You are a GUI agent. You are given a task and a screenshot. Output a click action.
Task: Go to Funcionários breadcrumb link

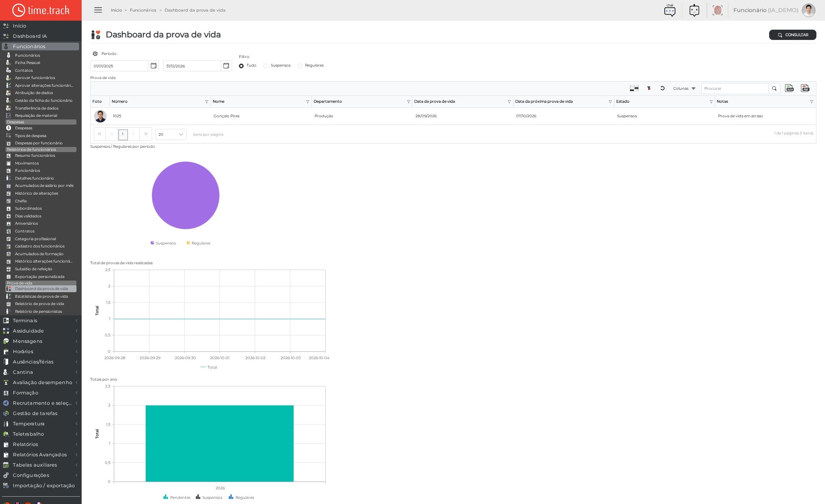point(143,10)
